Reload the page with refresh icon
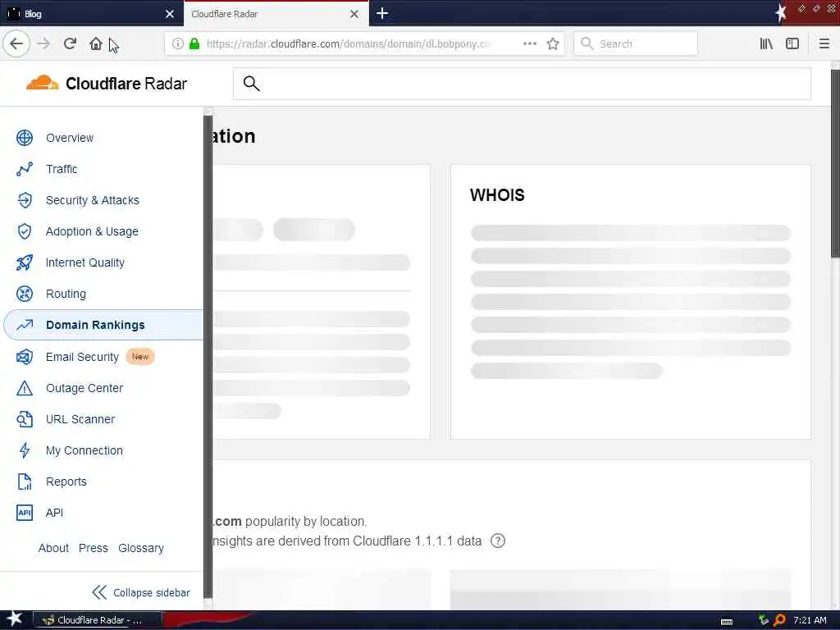Image resolution: width=840 pixels, height=630 pixels. point(70,43)
